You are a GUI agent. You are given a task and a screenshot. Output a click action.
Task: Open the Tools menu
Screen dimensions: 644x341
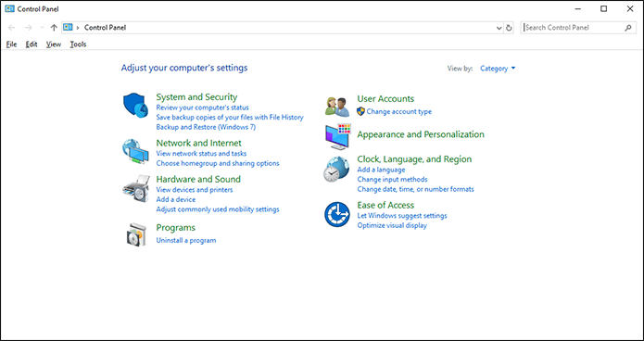(78, 44)
